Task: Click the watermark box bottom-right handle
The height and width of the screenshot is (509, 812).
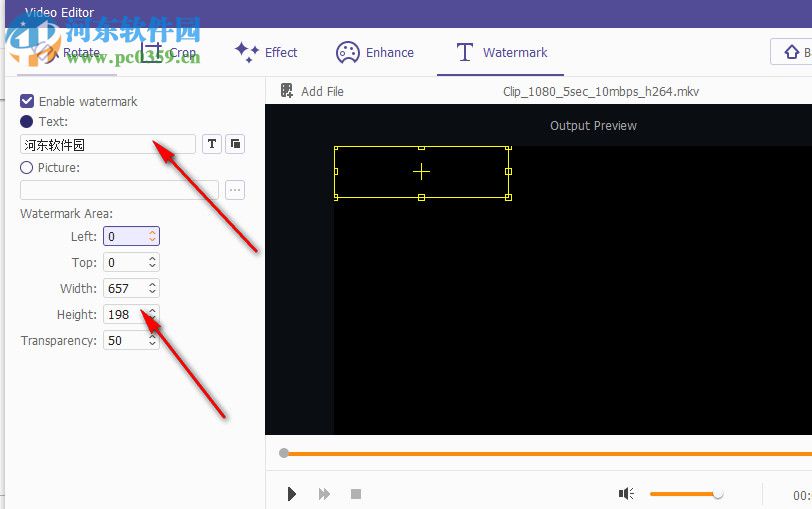Action: pyautogui.click(x=508, y=197)
